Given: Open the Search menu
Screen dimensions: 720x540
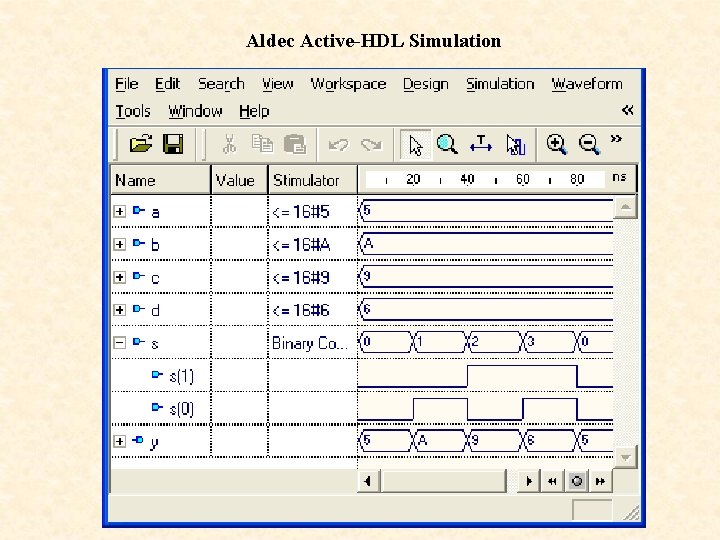Looking at the screenshot, I should click(x=221, y=84).
